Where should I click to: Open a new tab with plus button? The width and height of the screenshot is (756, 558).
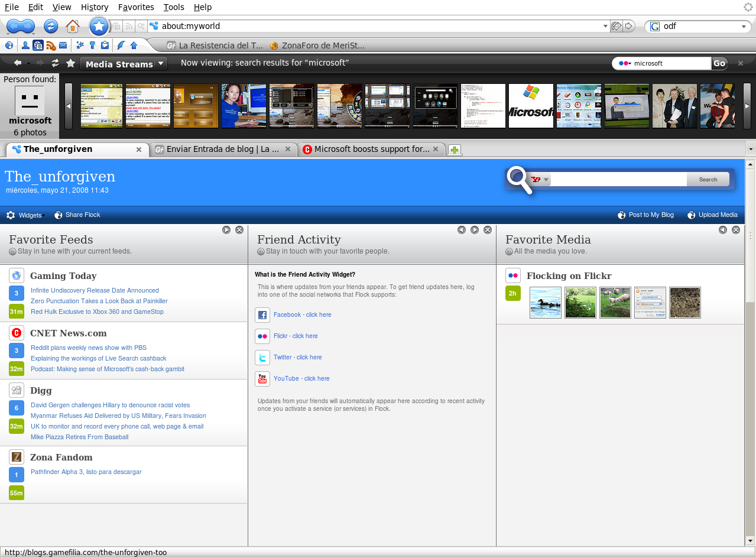pos(455,150)
